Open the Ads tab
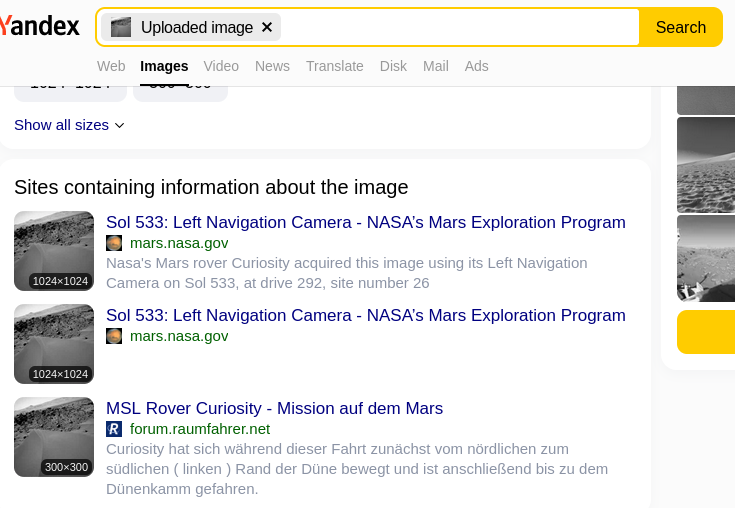 (476, 66)
